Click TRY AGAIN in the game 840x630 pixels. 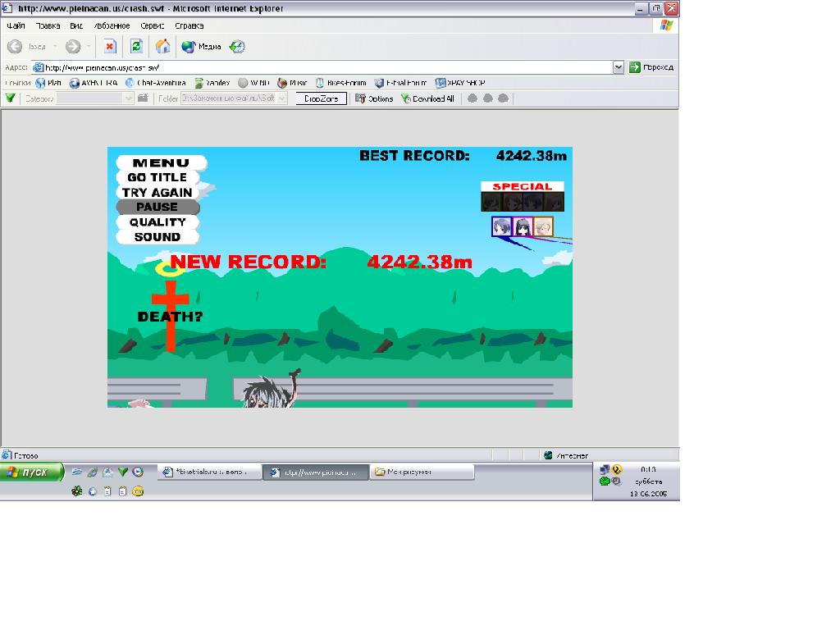(157, 193)
